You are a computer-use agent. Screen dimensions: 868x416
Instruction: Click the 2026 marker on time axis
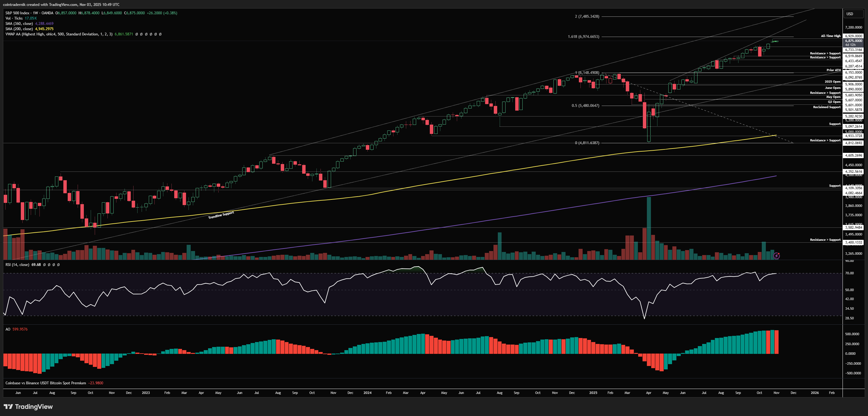pyautogui.click(x=814, y=393)
